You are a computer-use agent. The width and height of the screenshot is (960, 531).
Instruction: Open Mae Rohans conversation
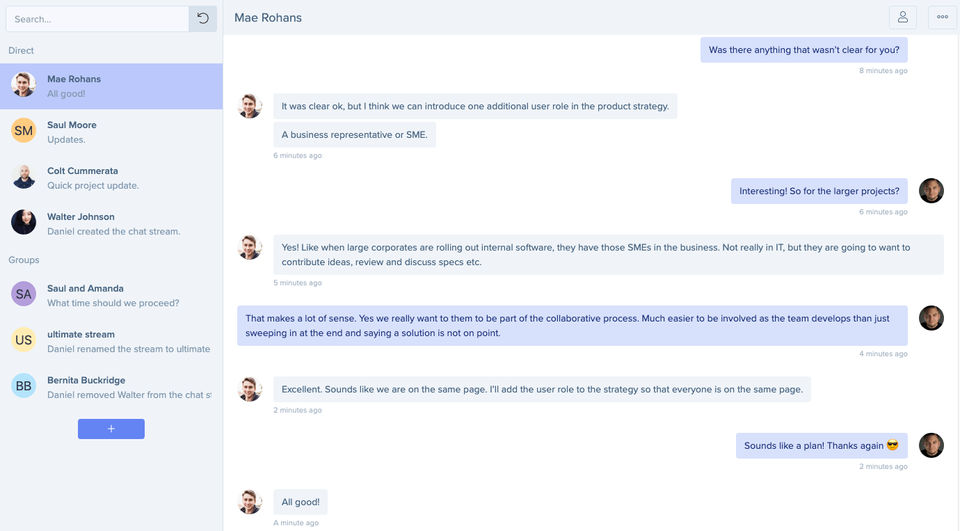pos(110,86)
